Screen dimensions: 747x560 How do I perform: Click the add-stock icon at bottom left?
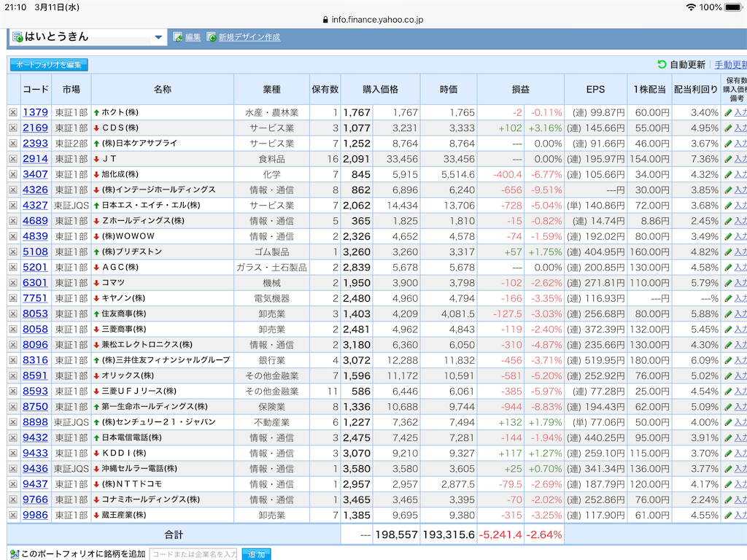15,554
